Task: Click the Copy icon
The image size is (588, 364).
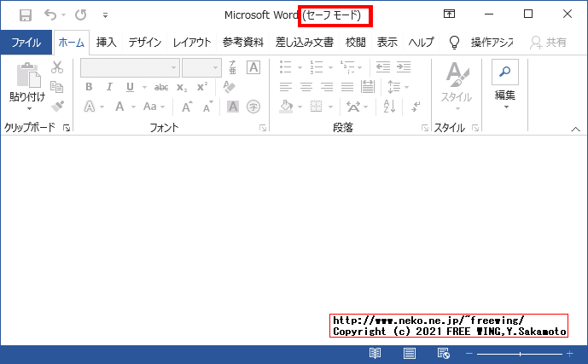Action: (x=57, y=87)
